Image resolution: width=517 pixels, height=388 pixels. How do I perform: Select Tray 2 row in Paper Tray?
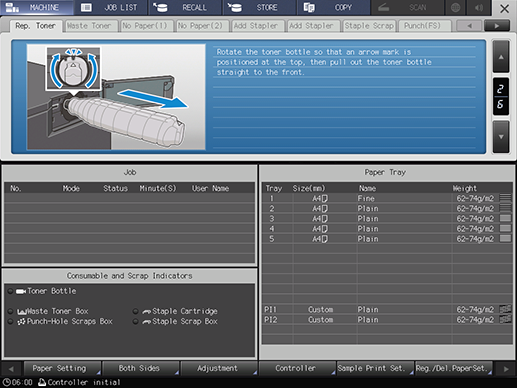387,208
